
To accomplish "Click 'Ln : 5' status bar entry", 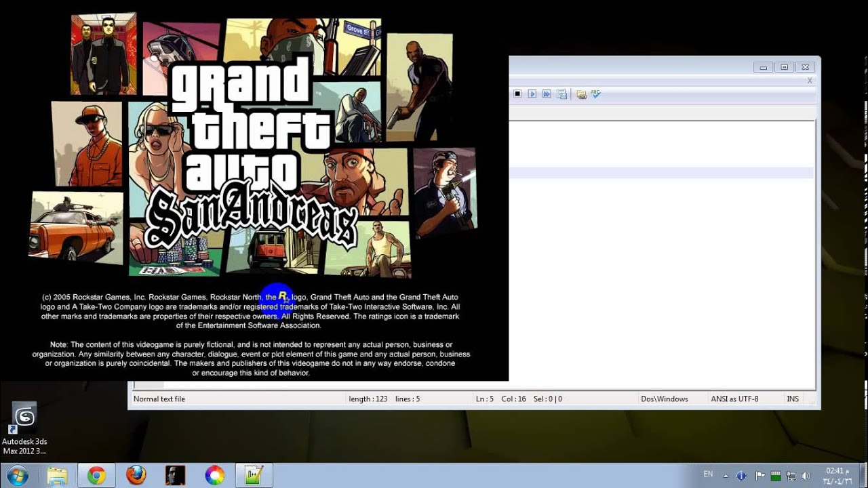I will (x=485, y=399).
